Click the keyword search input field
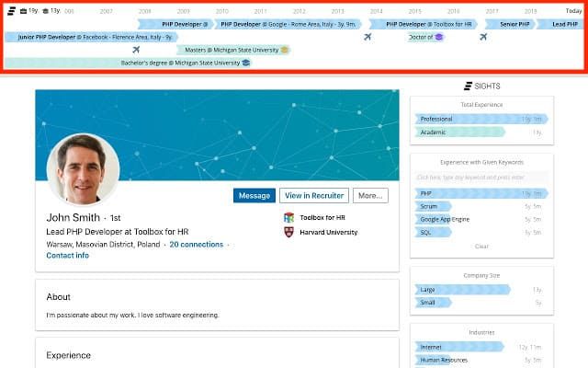Image resolution: width=588 pixels, height=368 pixels. [481, 178]
